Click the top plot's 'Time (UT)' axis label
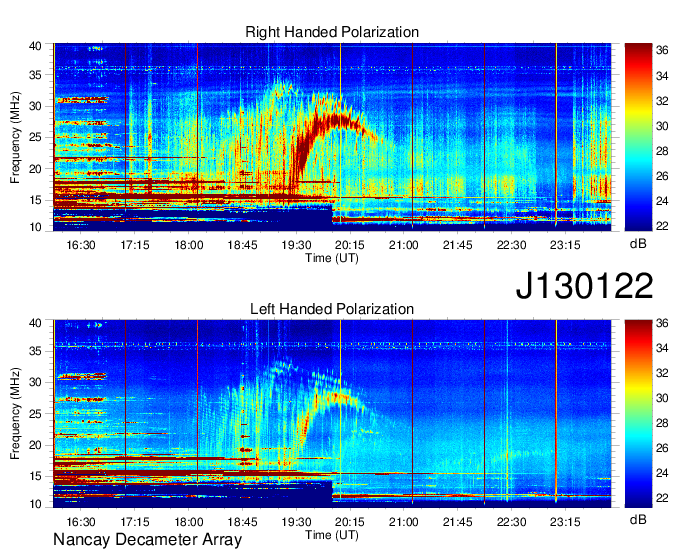 tap(332, 258)
